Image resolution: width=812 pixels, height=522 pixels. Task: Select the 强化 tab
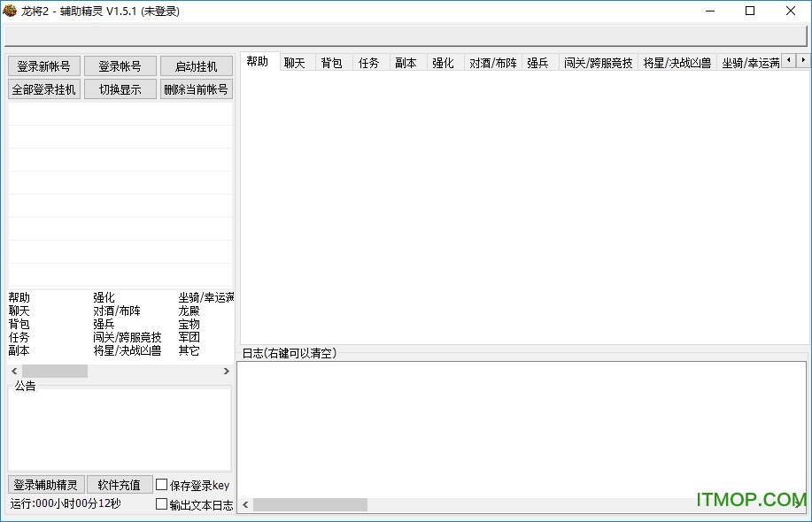[443, 63]
